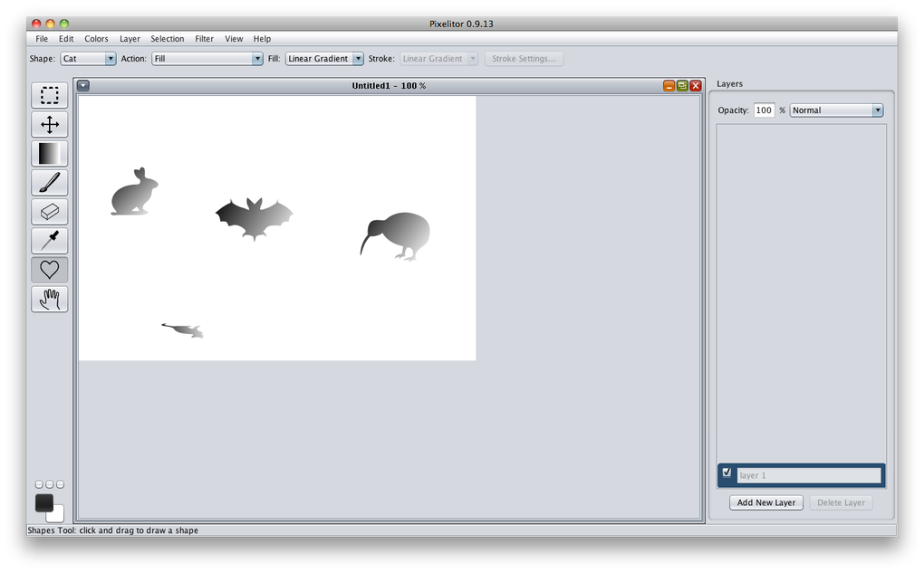Click the layer Opacity input field

coord(764,110)
